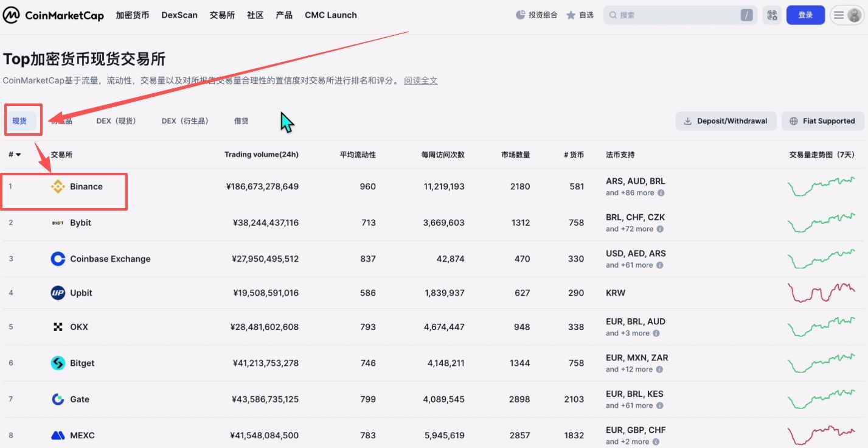Click the OKX exchange logo icon
The width and height of the screenshot is (868, 448).
(x=57, y=326)
